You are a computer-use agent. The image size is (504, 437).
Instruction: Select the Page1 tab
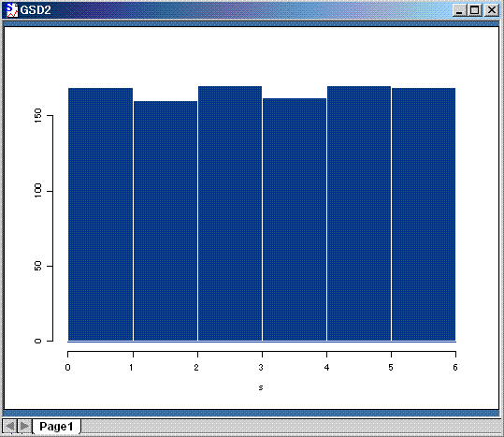tap(56, 427)
